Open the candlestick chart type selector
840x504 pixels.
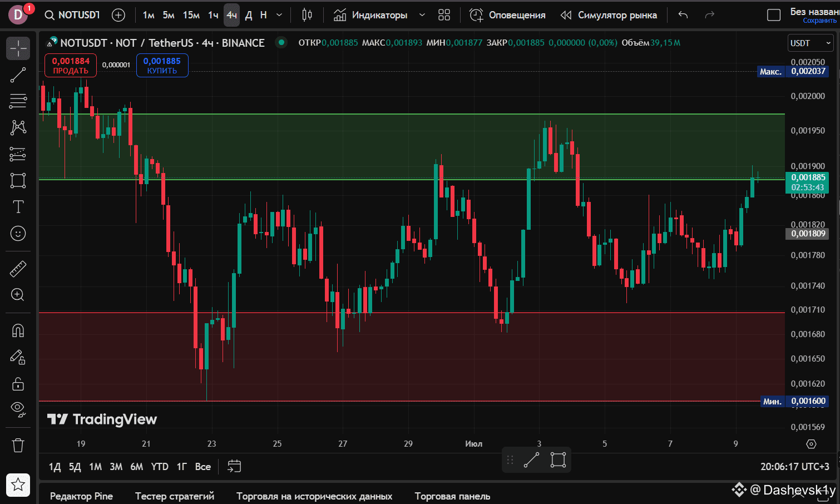click(307, 15)
